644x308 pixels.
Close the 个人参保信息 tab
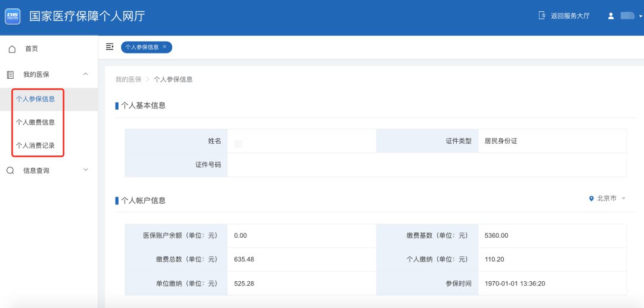[x=165, y=46]
